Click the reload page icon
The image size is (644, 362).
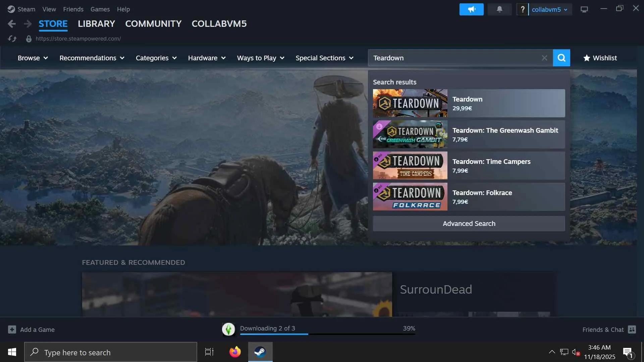coord(12,39)
